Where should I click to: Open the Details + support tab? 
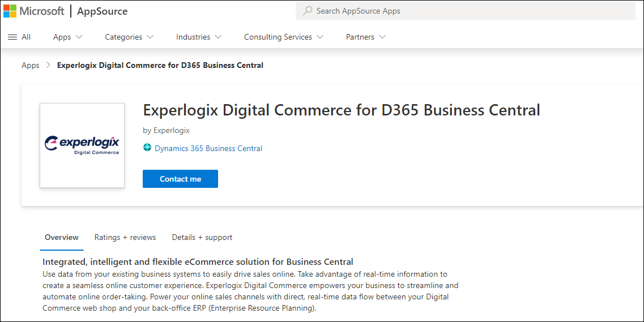[x=202, y=237]
